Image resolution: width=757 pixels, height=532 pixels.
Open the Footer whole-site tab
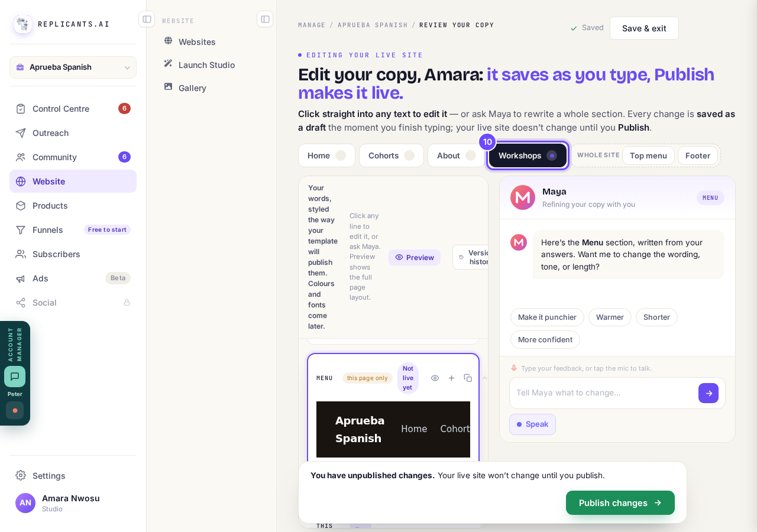coord(698,155)
